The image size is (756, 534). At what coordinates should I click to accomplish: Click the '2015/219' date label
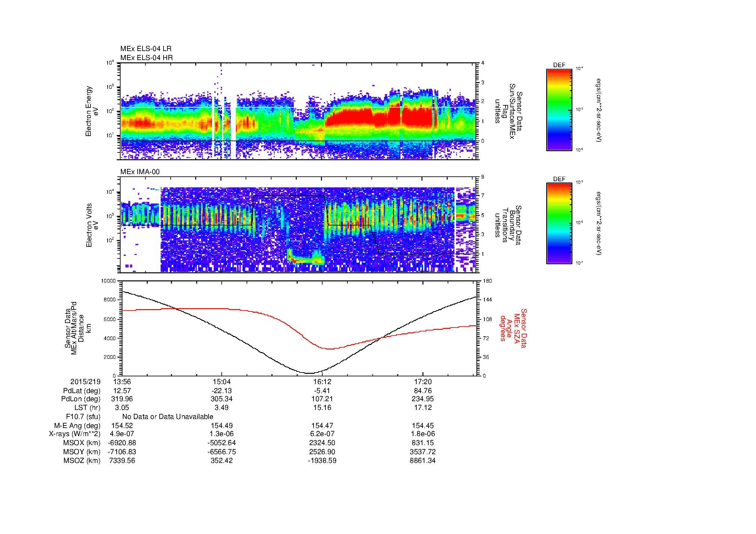85,382
